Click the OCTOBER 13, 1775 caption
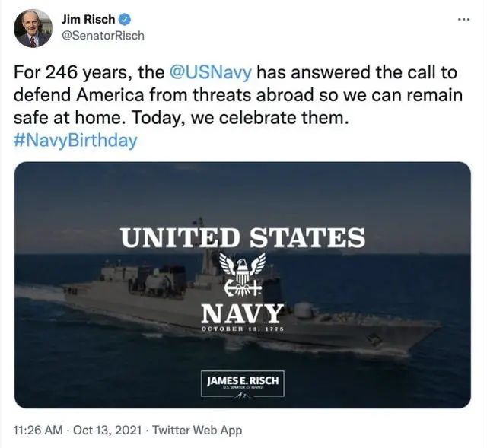 [242, 329]
